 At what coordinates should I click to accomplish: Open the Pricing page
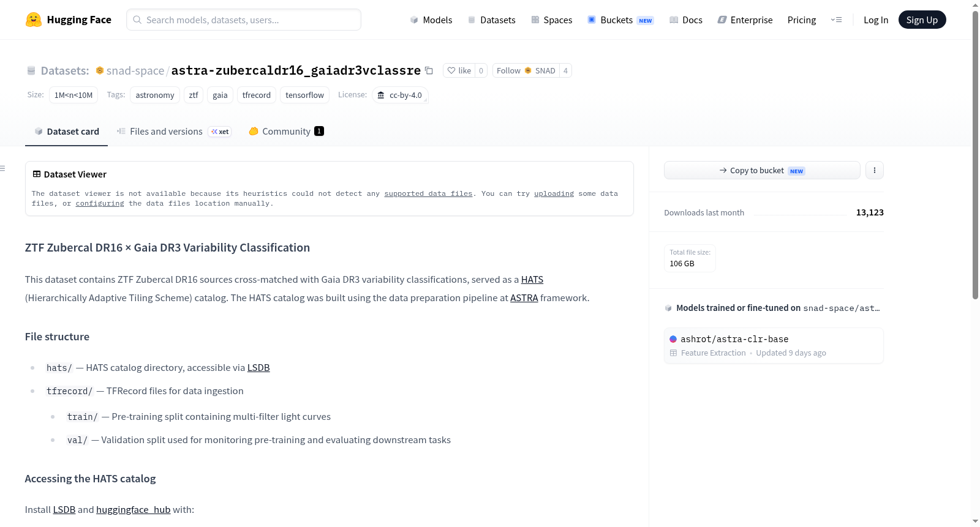[802, 20]
